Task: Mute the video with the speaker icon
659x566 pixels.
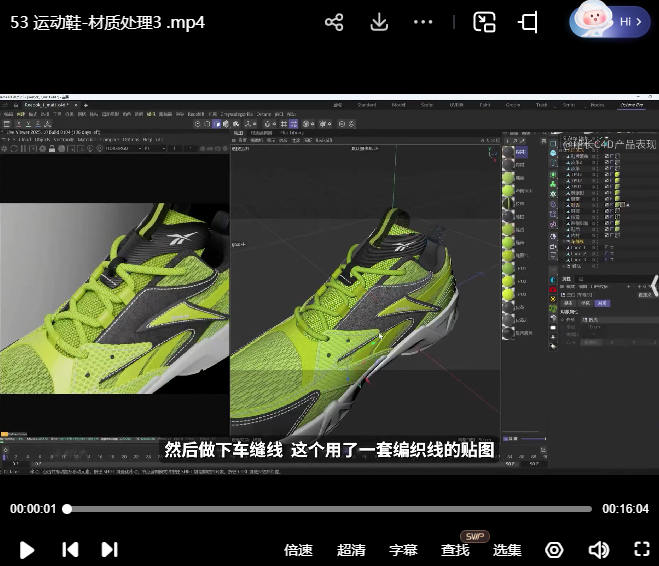Action: 598,550
